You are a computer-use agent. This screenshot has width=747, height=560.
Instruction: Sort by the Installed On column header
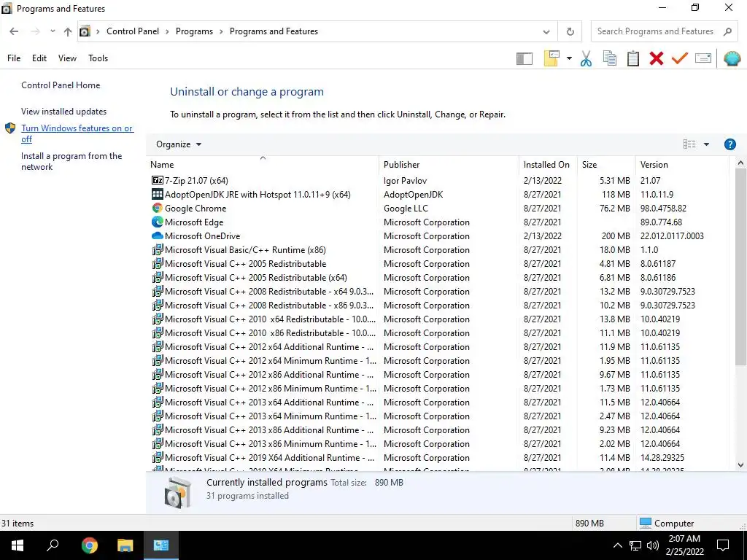[548, 165]
